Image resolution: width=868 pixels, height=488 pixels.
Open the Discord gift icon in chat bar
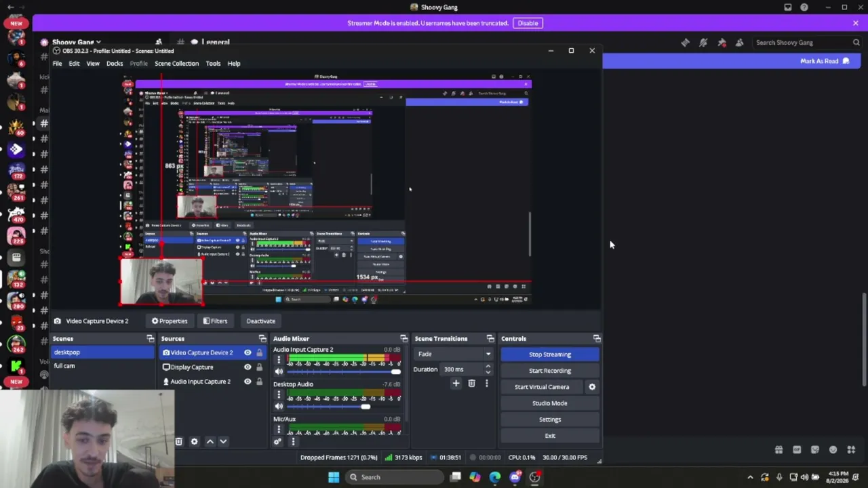click(778, 449)
